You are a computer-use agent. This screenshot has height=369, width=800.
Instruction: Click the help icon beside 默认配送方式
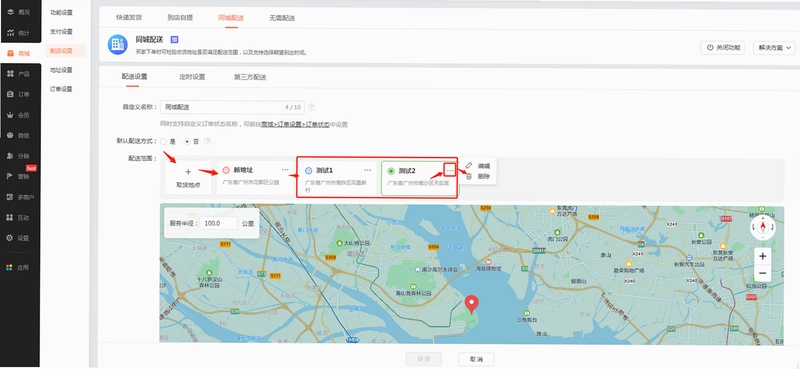coord(208,141)
